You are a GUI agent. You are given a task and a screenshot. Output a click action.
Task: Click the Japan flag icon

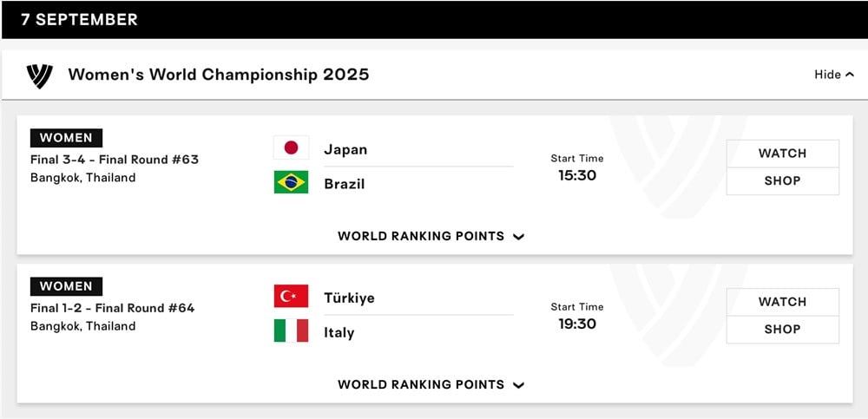point(291,148)
